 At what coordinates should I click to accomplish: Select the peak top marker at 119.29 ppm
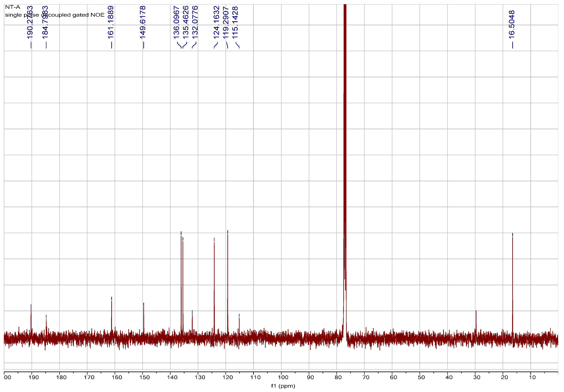(x=228, y=232)
